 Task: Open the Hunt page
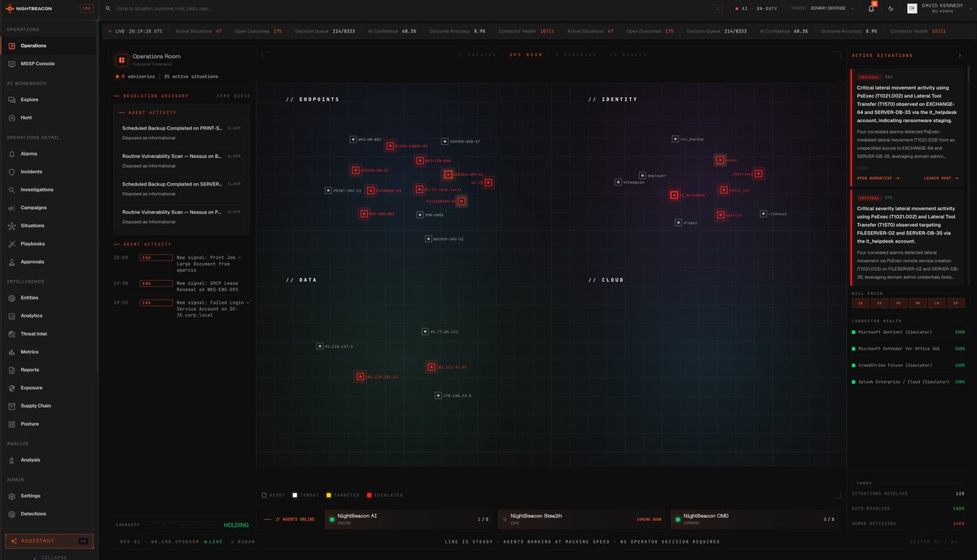click(x=49, y=117)
